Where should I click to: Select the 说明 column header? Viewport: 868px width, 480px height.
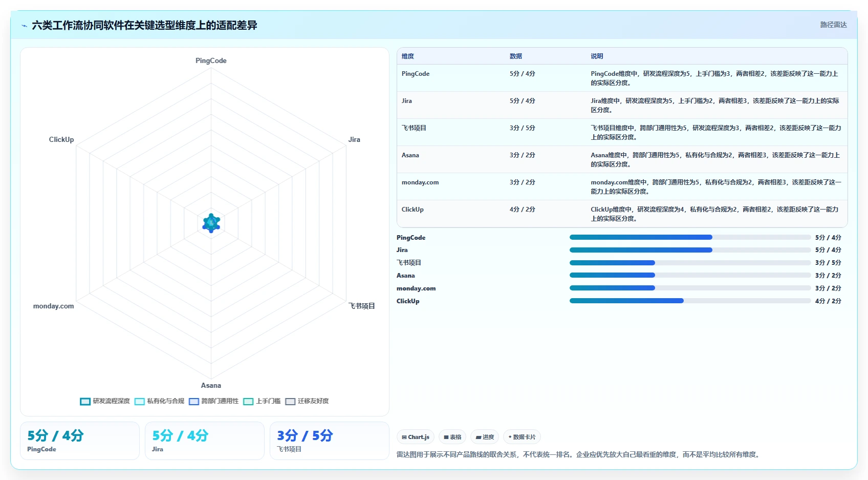click(597, 56)
